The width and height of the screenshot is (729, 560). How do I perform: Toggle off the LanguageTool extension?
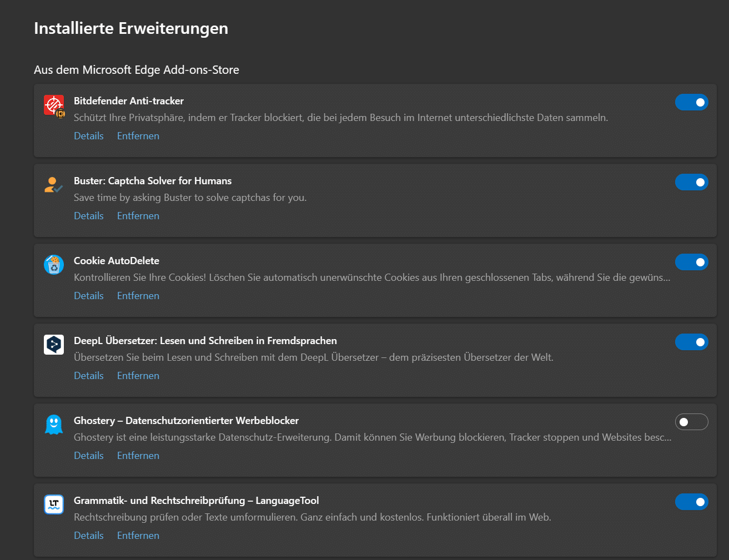[x=691, y=502]
